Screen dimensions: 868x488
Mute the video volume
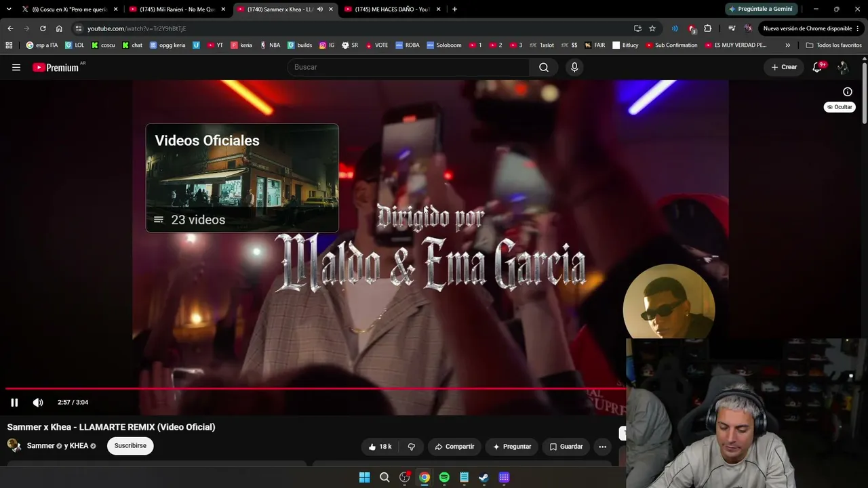(38, 403)
